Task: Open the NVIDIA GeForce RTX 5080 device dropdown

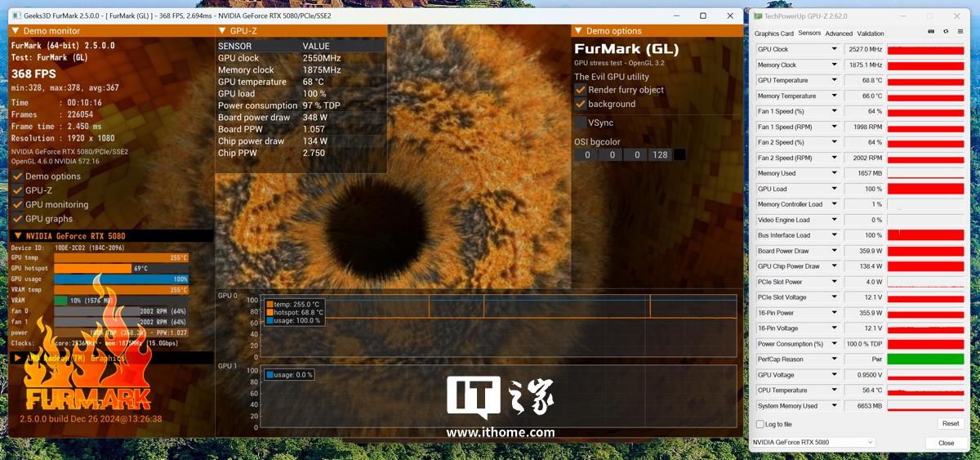Action: 813,442
